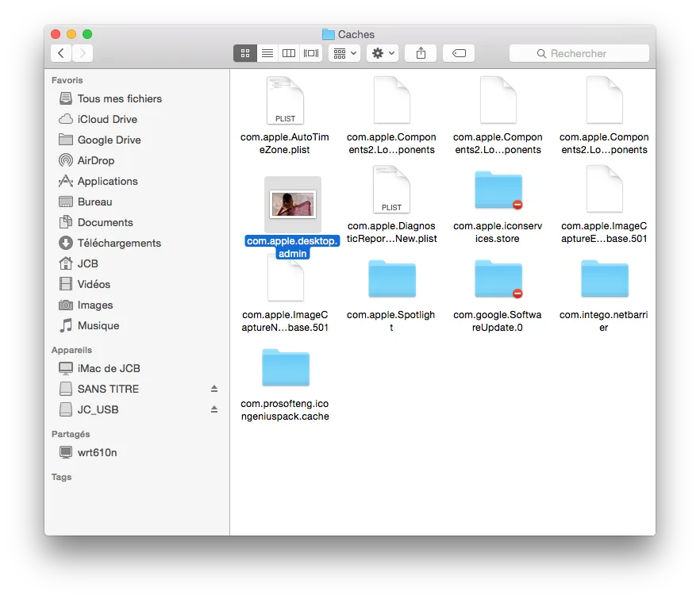Select com.apple.AutoTimeZone.plist file

click(285, 101)
